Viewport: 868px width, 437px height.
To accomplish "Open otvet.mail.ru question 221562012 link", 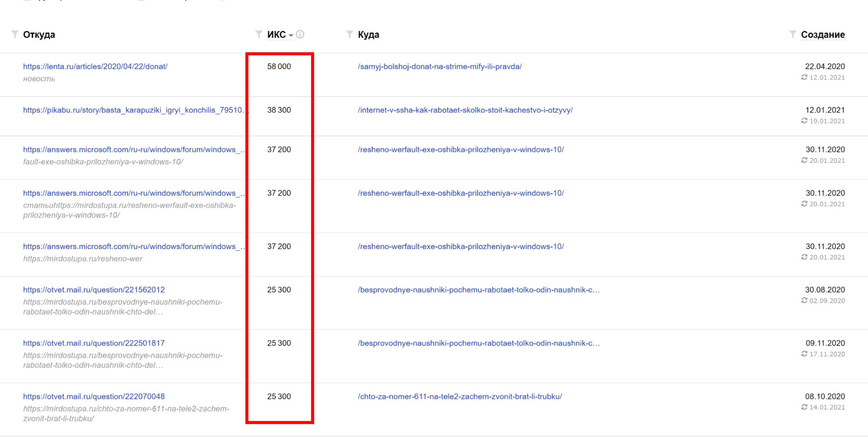I will (x=94, y=290).
